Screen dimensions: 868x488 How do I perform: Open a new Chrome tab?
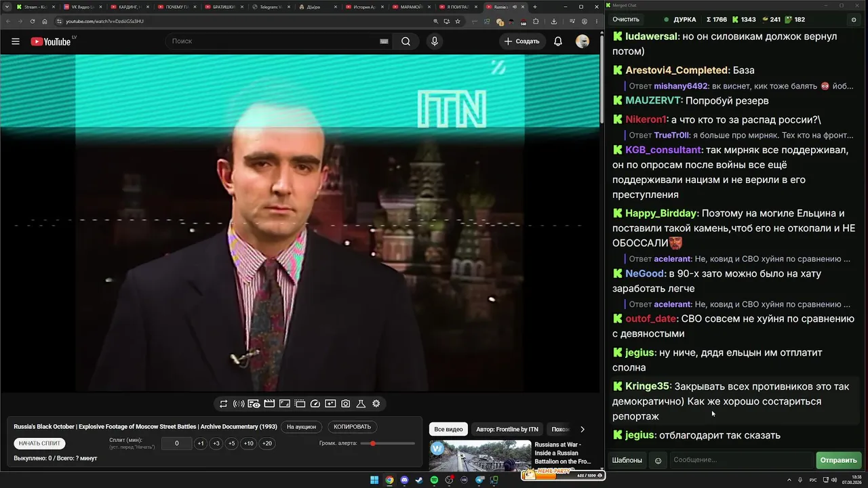(534, 7)
